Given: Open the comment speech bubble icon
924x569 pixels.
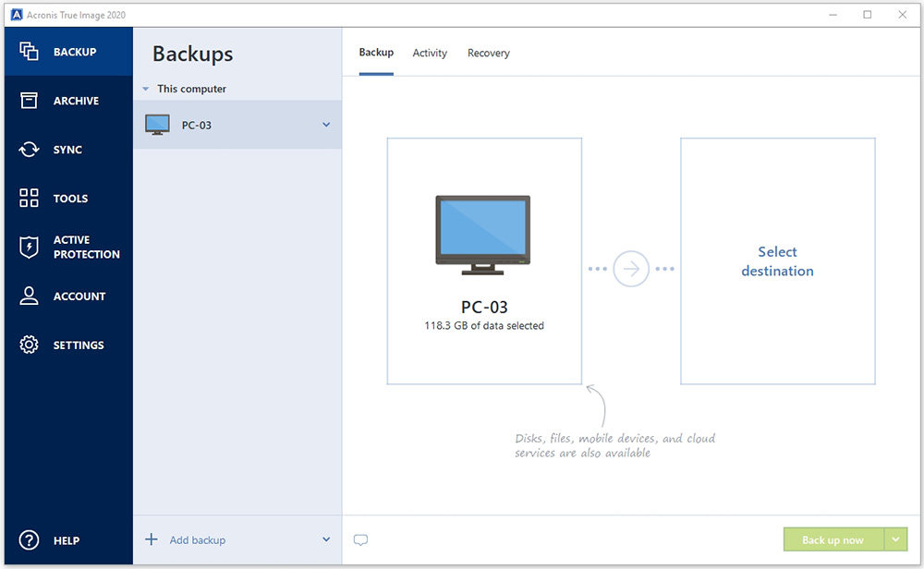Looking at the screenshot, I should 360,539.
